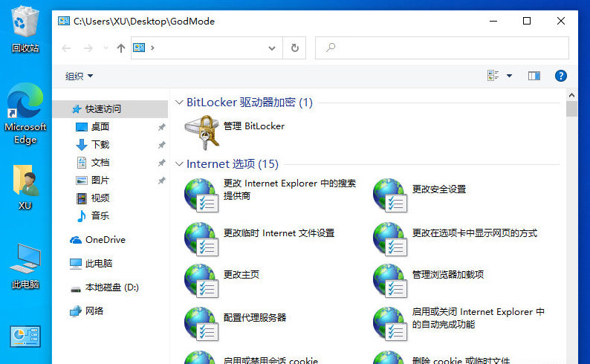This screenshot has width=590, height=364.
Task: Select 快速访问 in navigation pane
Action: point(110,109)
